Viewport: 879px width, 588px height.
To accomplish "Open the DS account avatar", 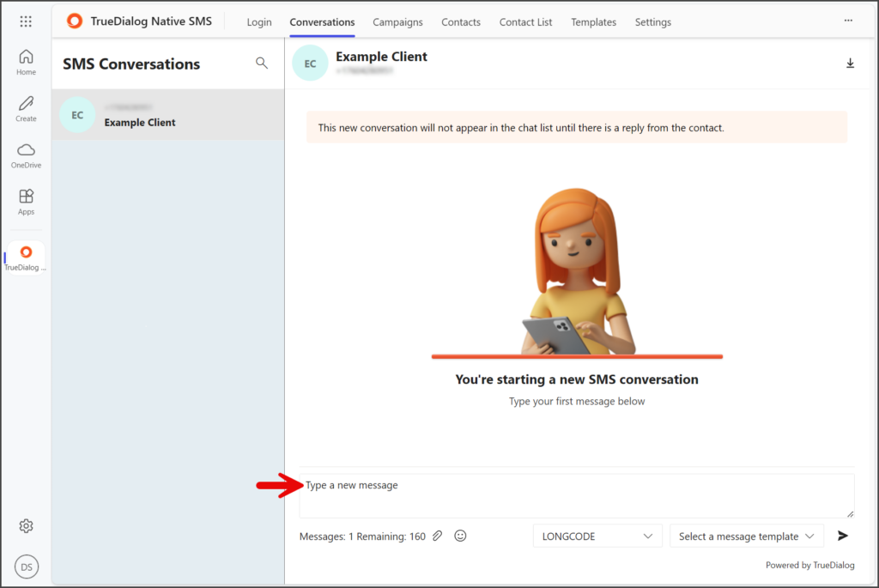I will [x=27, y=567].
